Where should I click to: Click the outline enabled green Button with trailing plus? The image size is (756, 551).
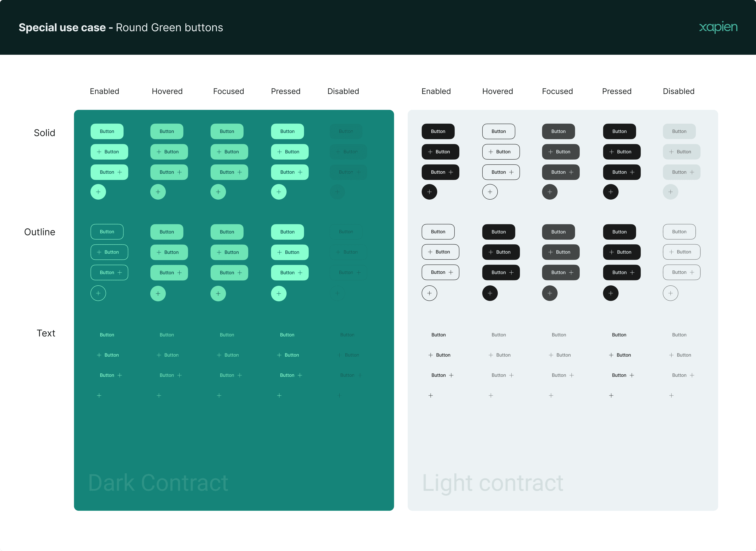click(x=109, y=273)
